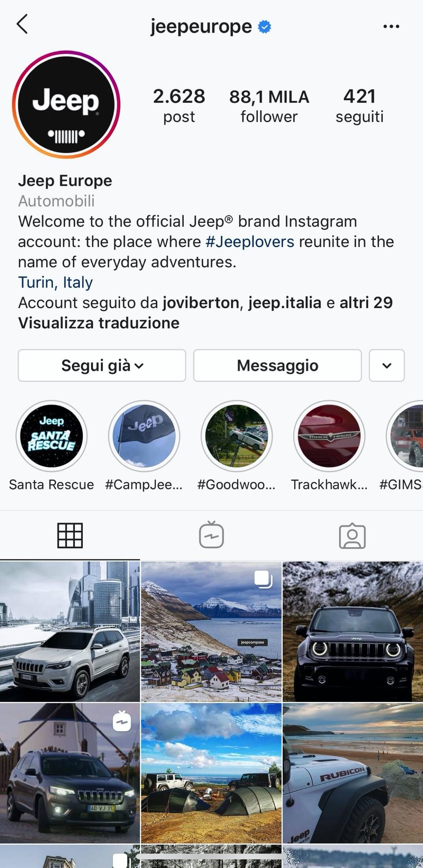This screenshot has width=423, height=868.
Task: Tap Visualizza traduzione
Action: pos(99,323)
